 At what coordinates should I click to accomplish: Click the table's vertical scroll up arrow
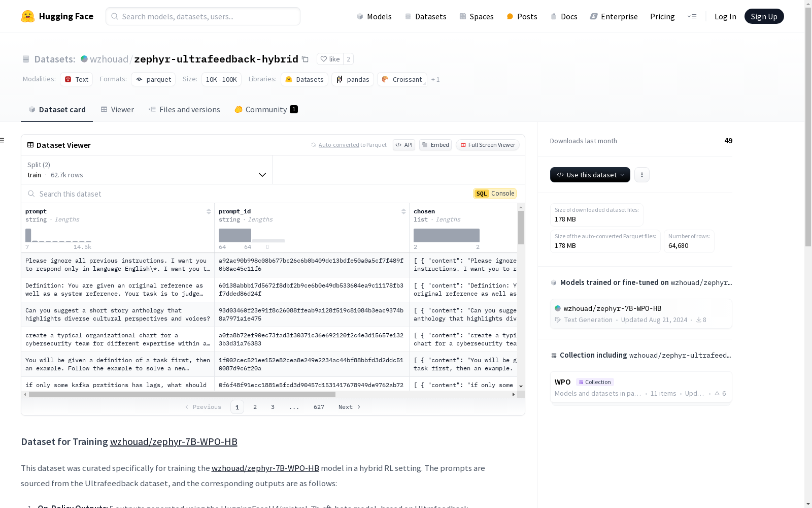point(521,207)
